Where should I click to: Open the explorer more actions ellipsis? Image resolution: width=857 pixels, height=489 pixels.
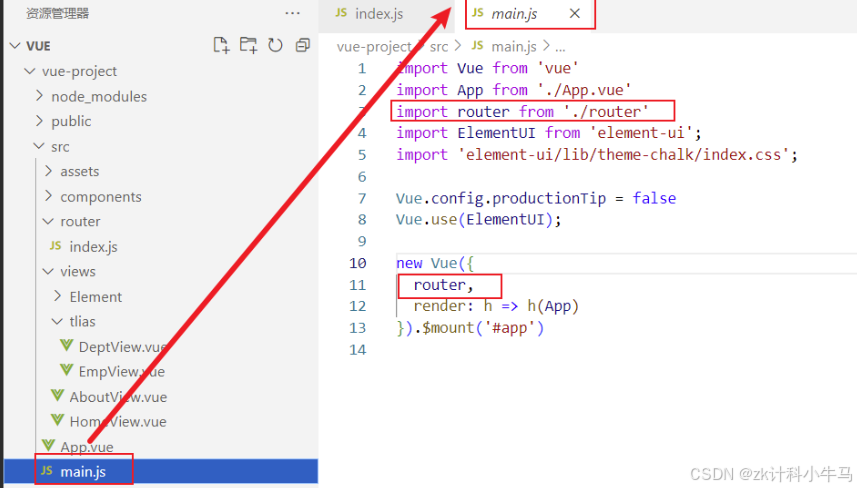[x=292, y=13]
